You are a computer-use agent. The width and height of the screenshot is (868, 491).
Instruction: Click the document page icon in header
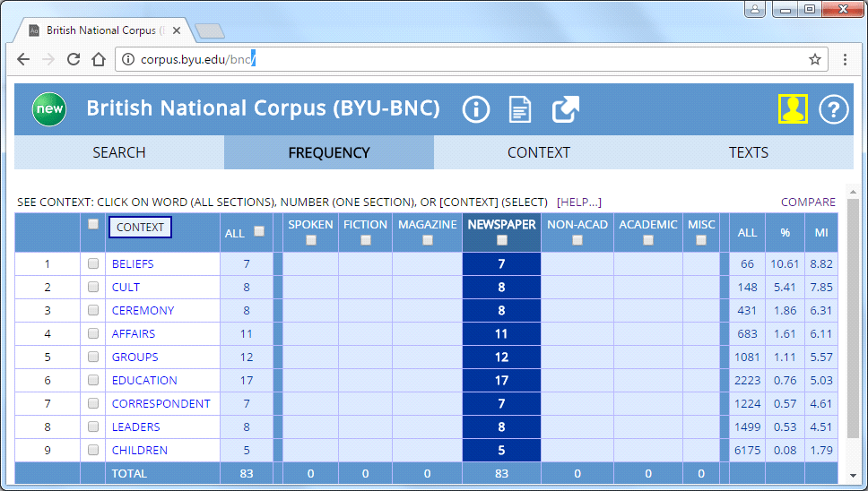point(520,109)
